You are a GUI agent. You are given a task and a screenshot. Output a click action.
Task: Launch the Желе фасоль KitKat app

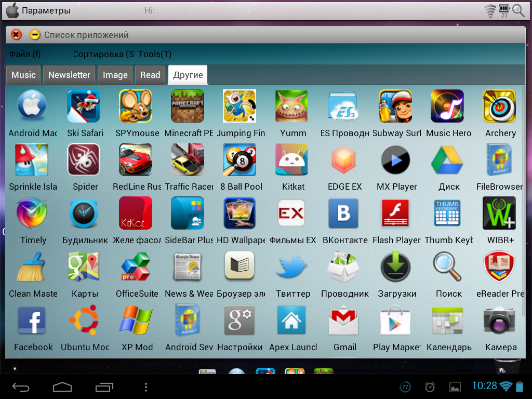coord(136,212)
